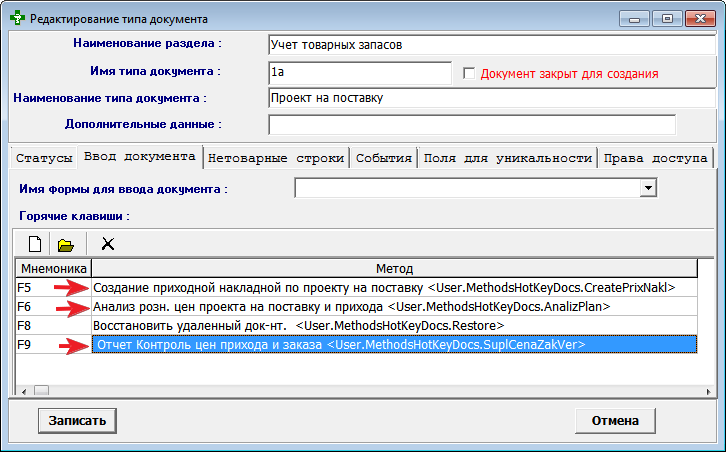Select the 'Анализ розн. цен проекта' method row

[x=394, y=307]
